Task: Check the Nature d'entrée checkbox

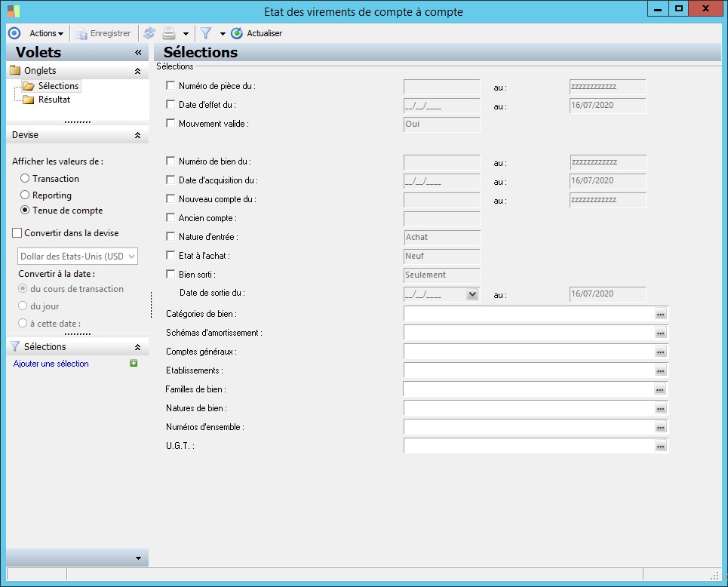Action: 170,236
